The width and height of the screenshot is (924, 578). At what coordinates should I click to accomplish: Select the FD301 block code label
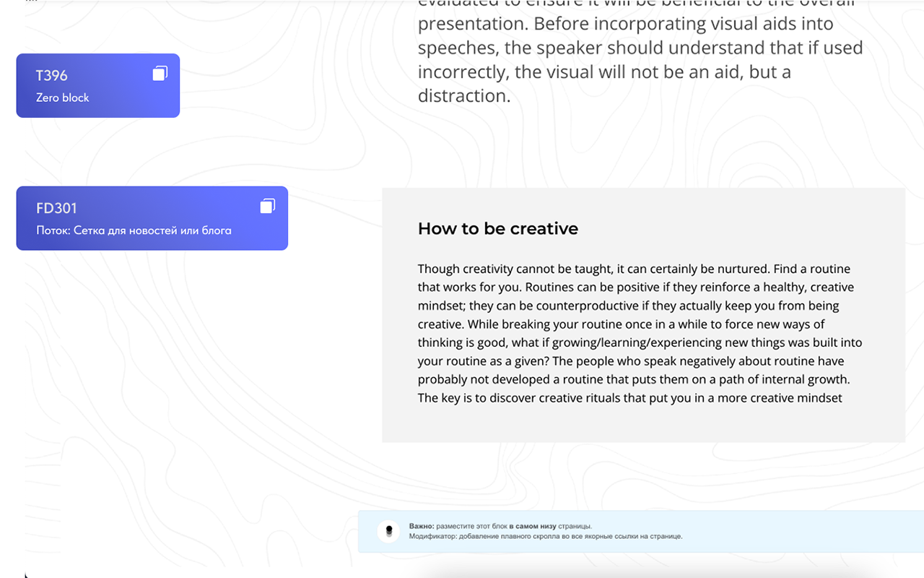(x=56, y=208)
